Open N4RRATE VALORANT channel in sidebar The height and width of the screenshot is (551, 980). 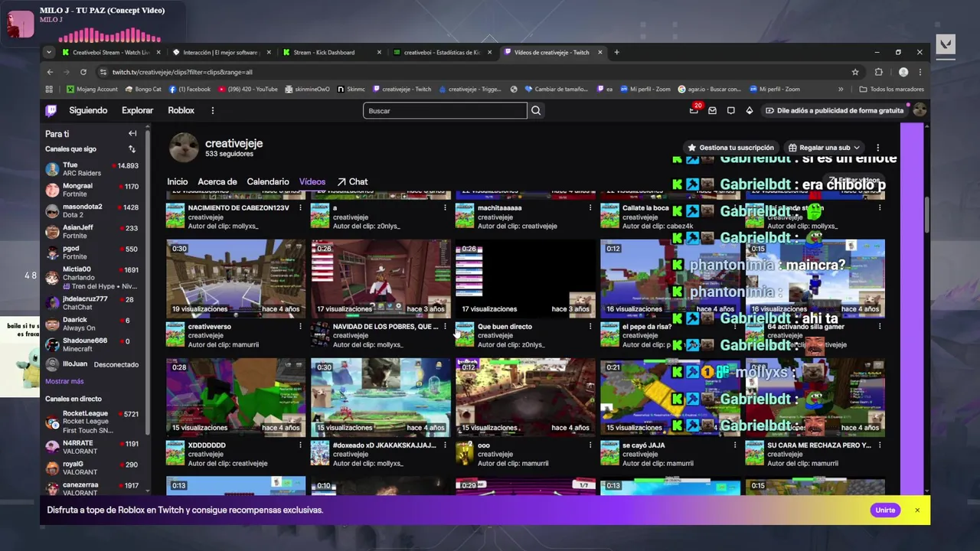92,447
